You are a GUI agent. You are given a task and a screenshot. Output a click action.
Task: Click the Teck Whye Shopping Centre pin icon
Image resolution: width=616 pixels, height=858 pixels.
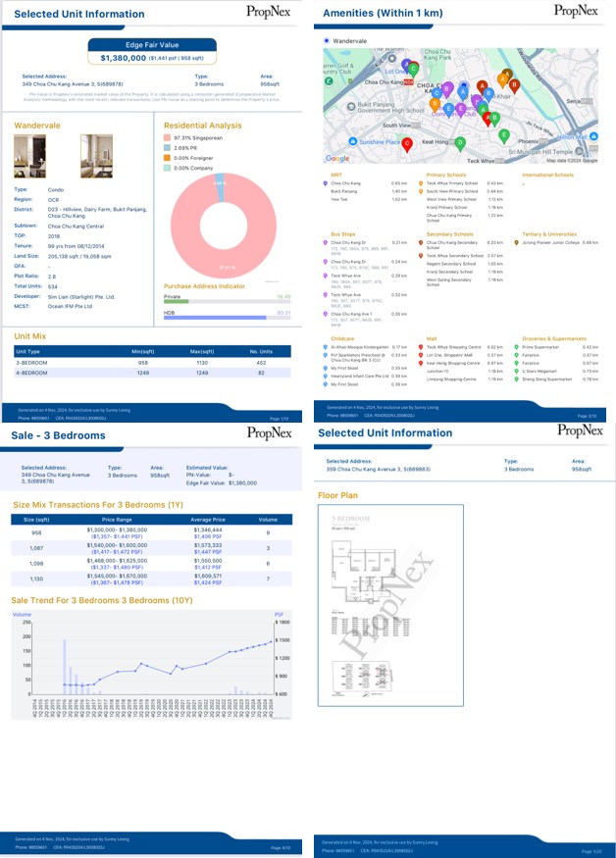421,347
